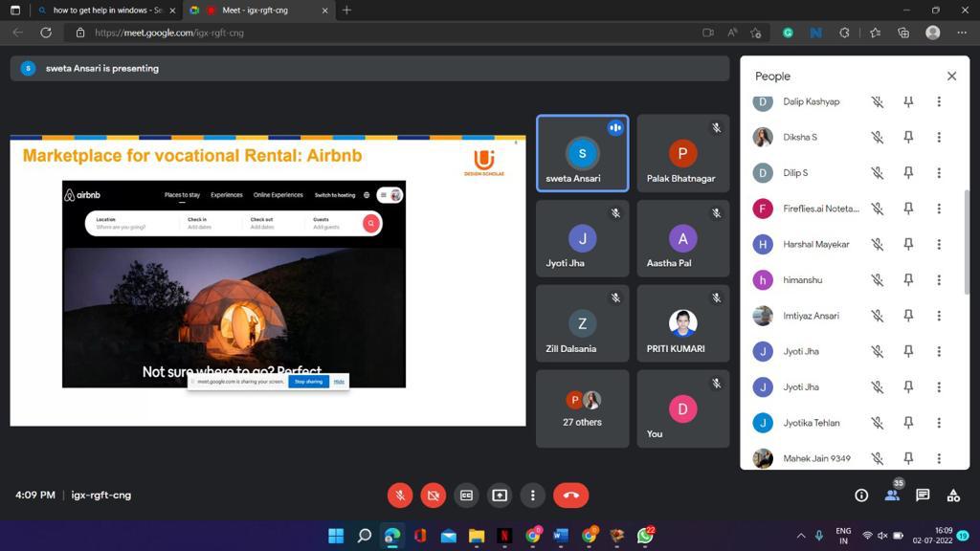Click the Present now screen-share icon
980x551 pixels.
[500, 495]
